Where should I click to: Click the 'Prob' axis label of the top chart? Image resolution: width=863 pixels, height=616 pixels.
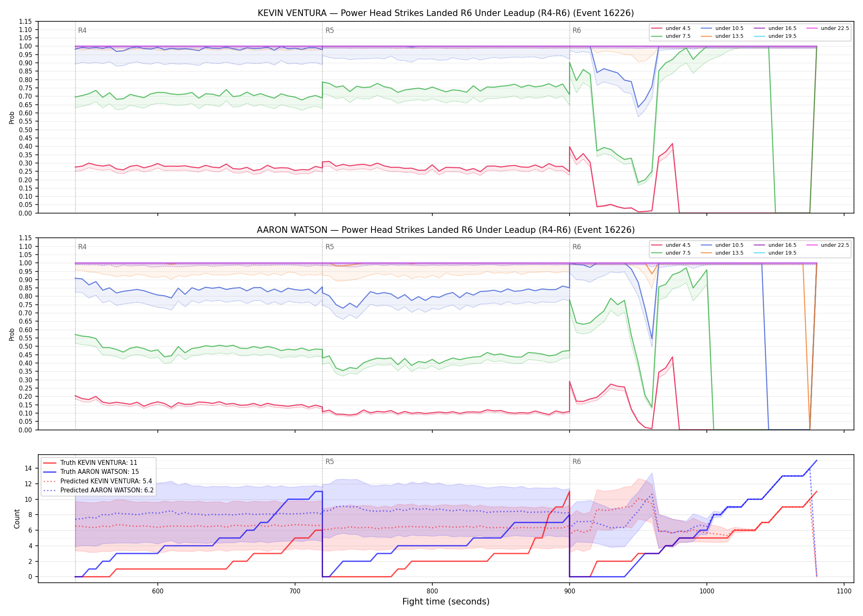click(x=12, y=117)
